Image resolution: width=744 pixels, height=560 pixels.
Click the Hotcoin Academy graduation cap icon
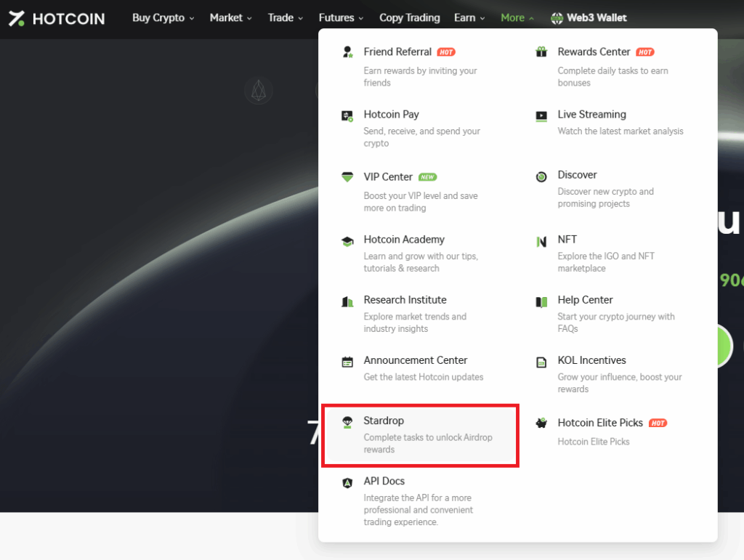point(347,241)
